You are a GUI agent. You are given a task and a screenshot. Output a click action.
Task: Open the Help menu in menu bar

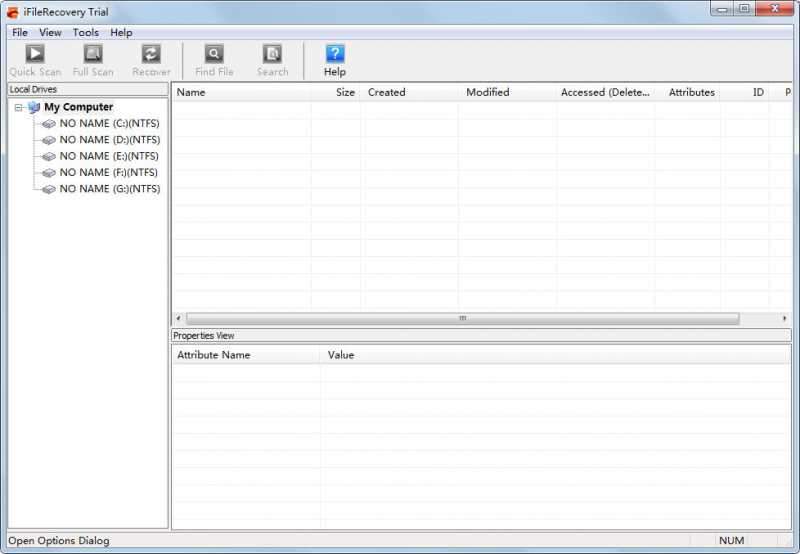121,32
